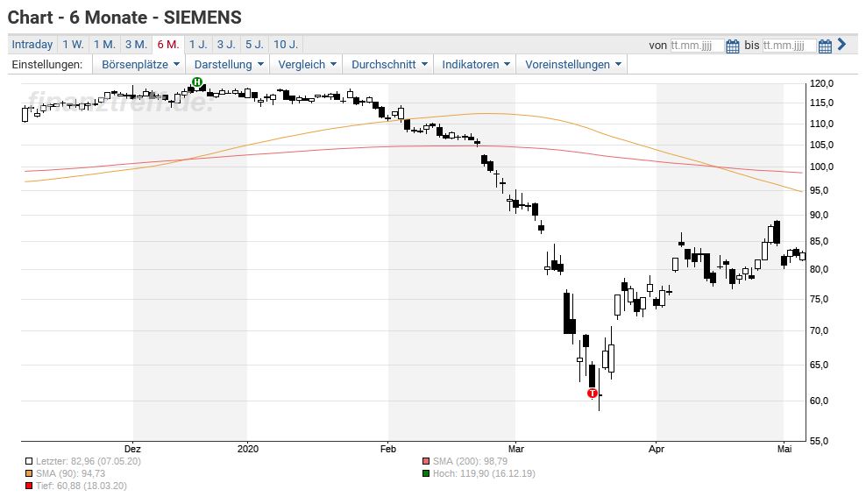The width and height of the screenshot is (866, 504).
Task: Click the 'Apr' x-axis month label
Action: [657, 449]
